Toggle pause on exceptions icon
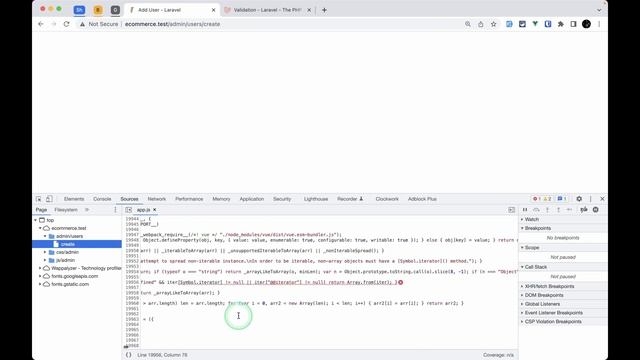640x360 pixels. (x=596, y=210)
